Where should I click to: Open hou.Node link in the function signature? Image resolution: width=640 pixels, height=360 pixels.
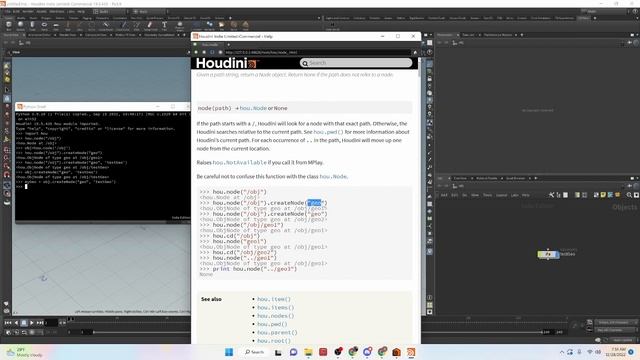pyautogui.click(x=253, y=108)
